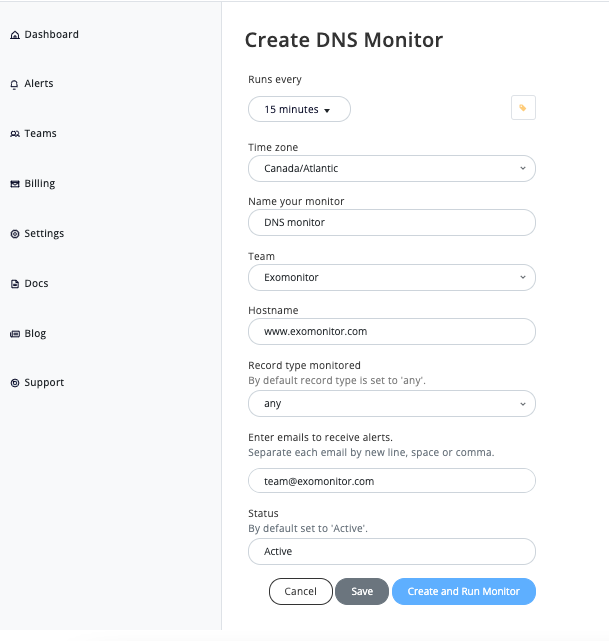
Task: Click the Create DNS Monitor heading
Action: pos(344,40)
